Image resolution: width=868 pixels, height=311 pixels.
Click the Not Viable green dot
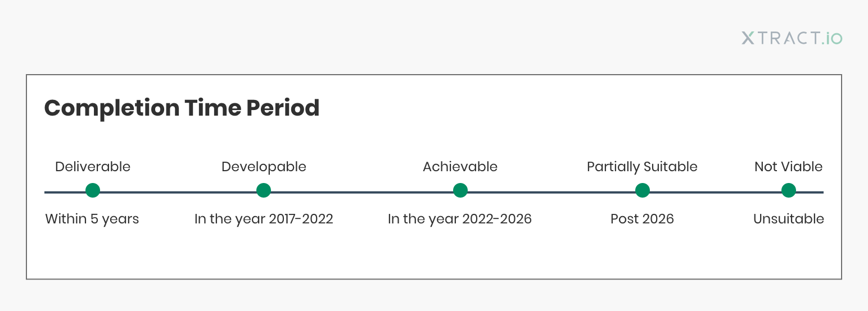coord(789,191)
